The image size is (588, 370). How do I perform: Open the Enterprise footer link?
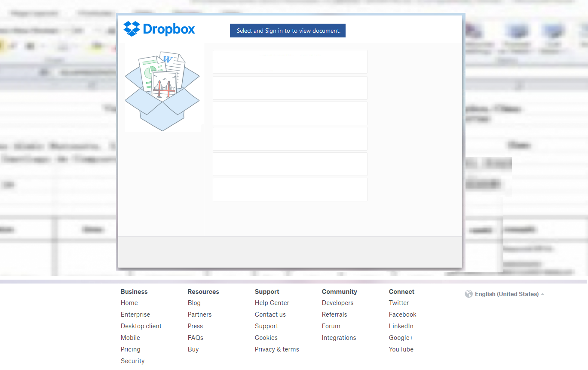point(135,314)
